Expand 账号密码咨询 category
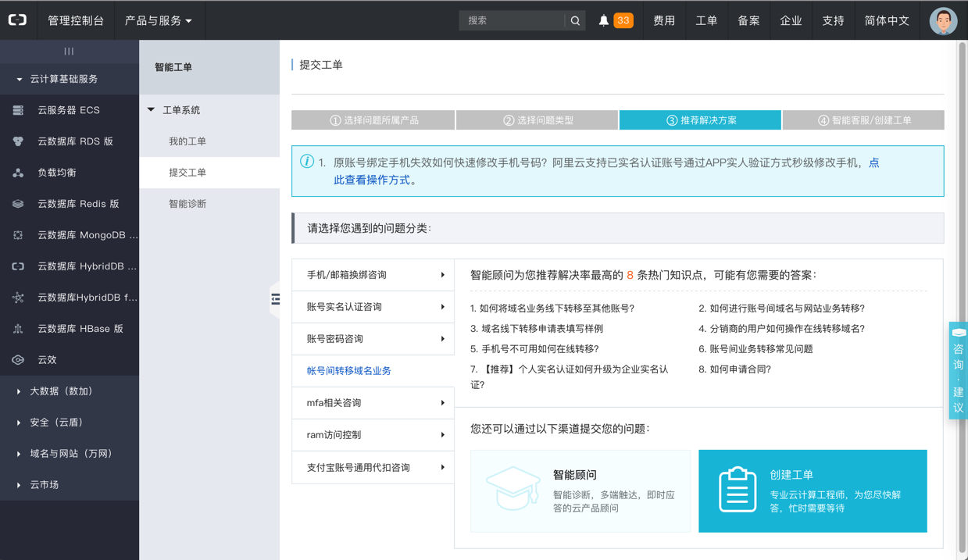This screenshot has height=560, width=968. point(373,339)
